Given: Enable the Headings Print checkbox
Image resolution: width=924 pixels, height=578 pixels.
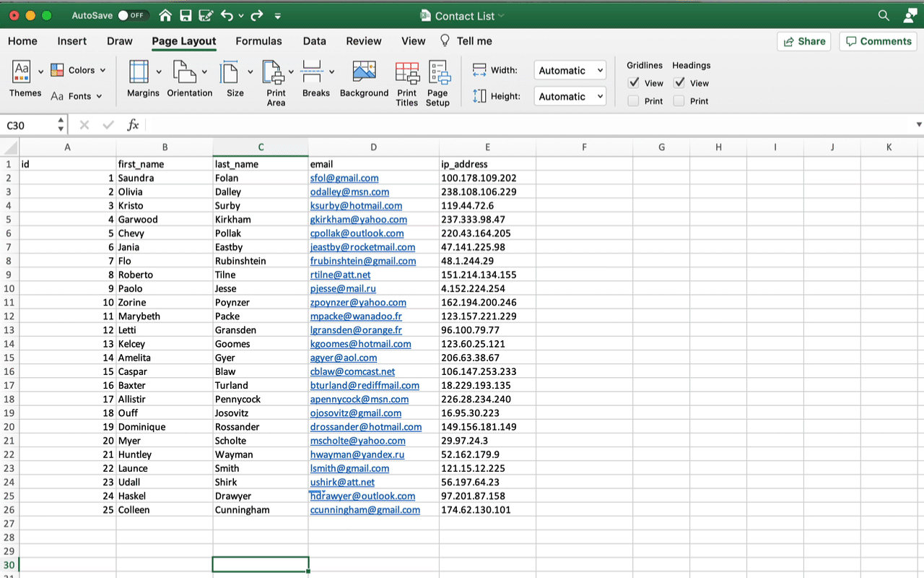Looking at the screenshot, I should coord(679,101).
